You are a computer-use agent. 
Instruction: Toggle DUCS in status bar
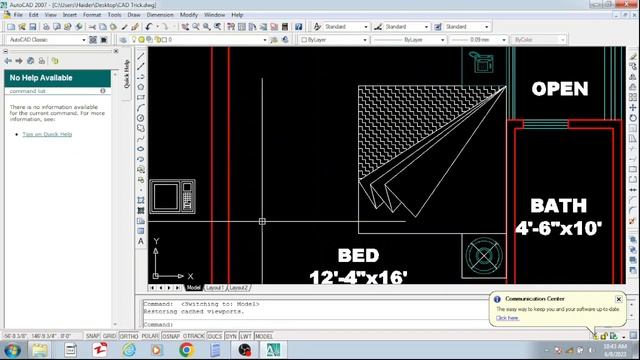point(215,336)
